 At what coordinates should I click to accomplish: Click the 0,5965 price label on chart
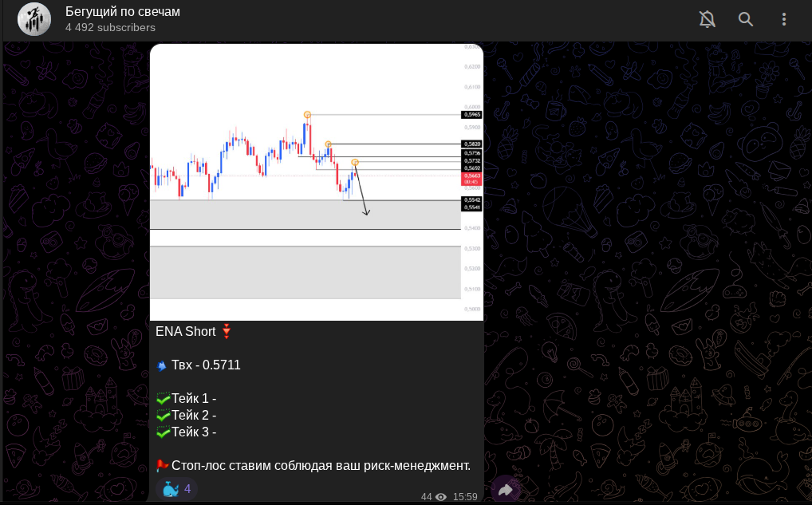pos(471,114)
